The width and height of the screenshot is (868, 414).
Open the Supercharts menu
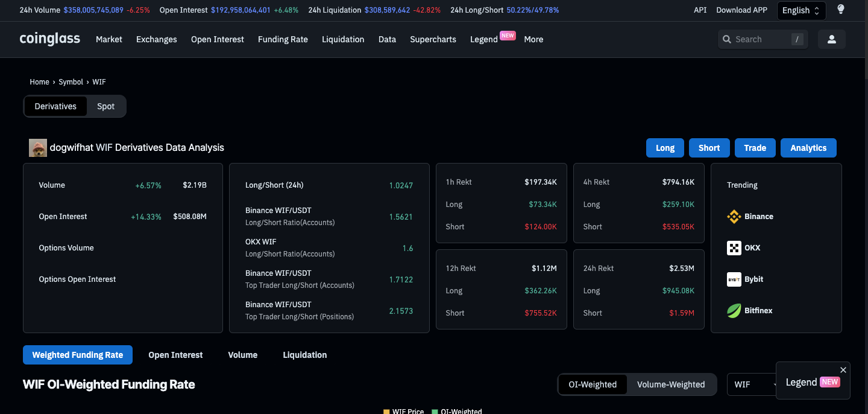(433, 39)
